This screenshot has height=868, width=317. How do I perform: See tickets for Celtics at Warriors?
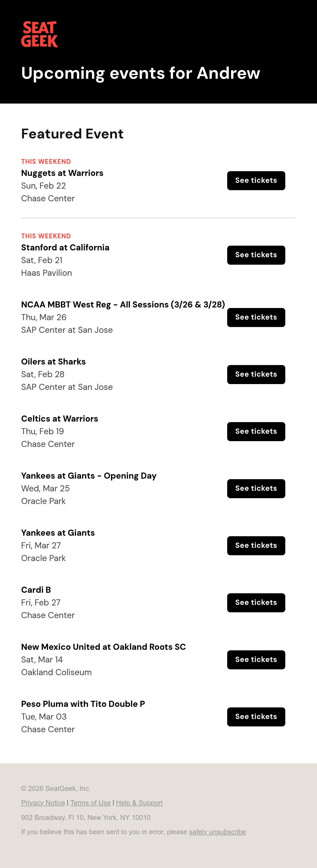(256, 432)
